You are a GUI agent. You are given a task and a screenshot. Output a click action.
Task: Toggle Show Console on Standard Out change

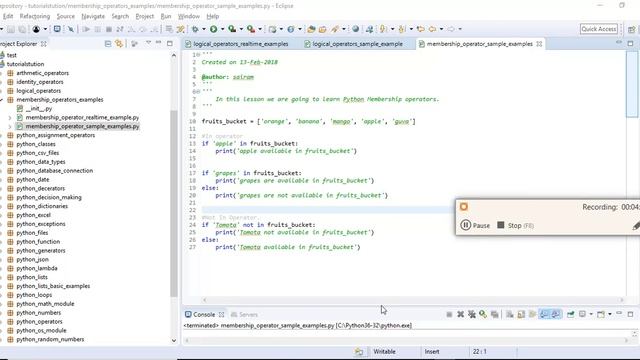[544, 314]
